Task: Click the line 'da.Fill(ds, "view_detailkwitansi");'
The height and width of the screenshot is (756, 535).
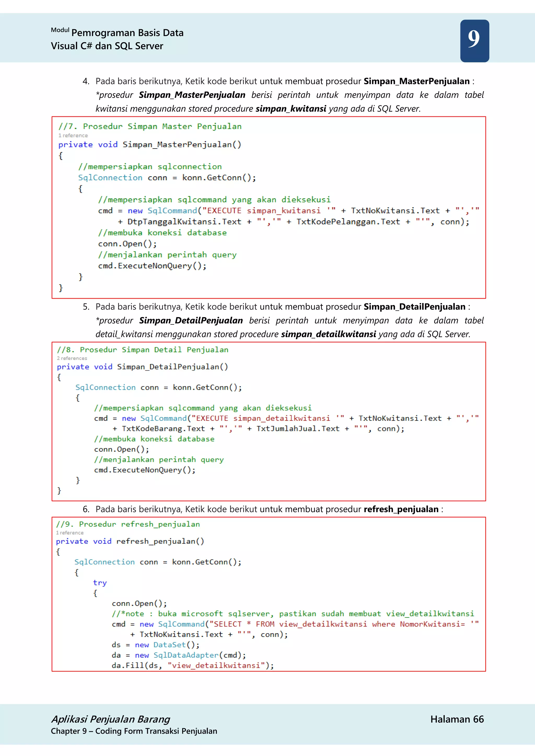Action: (x=193, y=665)
